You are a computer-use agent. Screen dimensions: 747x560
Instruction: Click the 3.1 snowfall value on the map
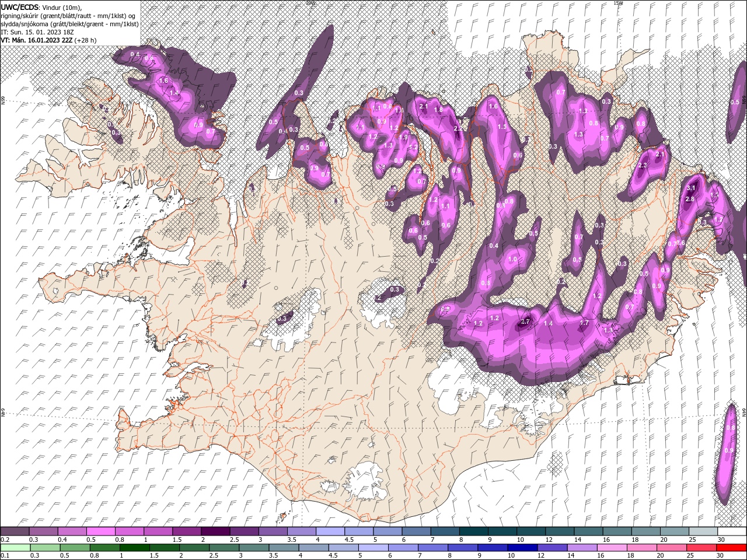(x=691, y=188)
